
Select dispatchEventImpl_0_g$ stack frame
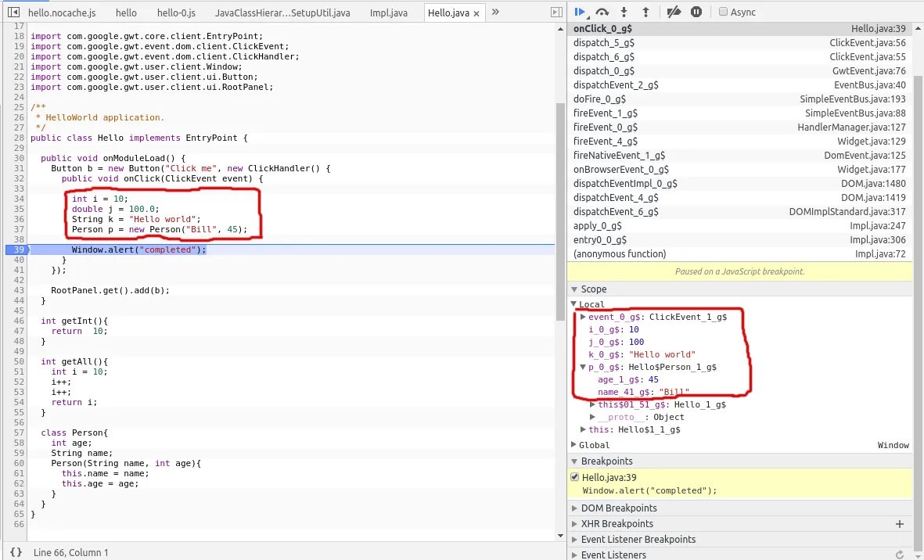741,184
